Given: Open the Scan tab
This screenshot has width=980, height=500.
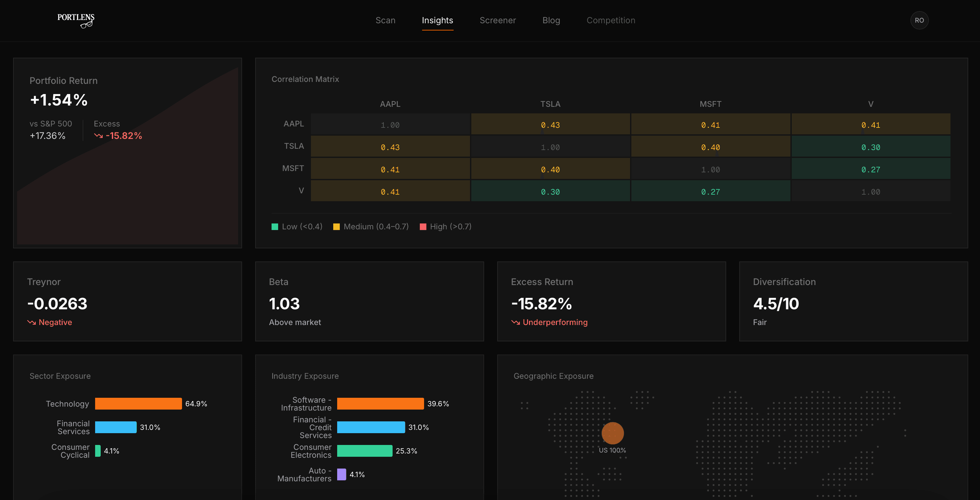Looking at the screenshot, I should pyautogui.click(x=385, y=20).
